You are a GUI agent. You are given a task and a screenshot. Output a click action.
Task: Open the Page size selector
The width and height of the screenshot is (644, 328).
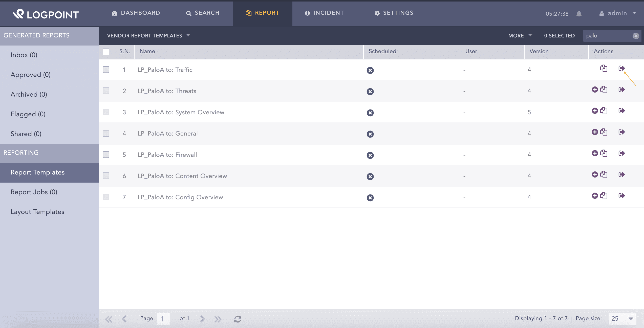(622, 319)
